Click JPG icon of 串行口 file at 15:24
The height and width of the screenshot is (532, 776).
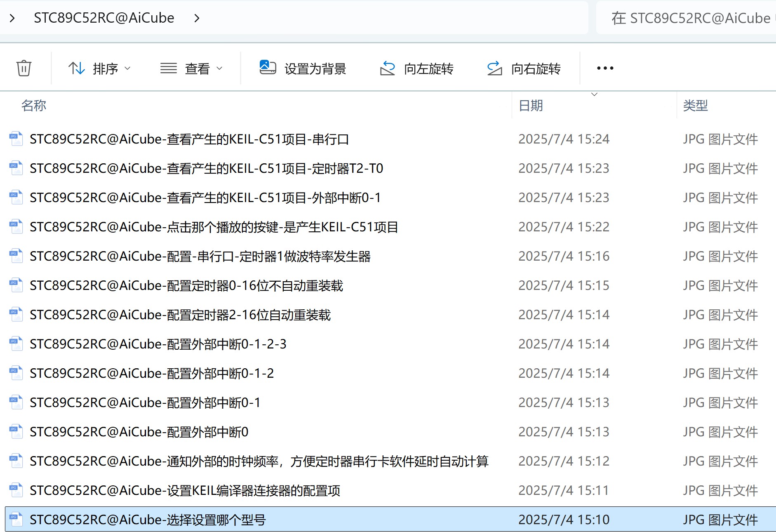click(x=16, y=139)
